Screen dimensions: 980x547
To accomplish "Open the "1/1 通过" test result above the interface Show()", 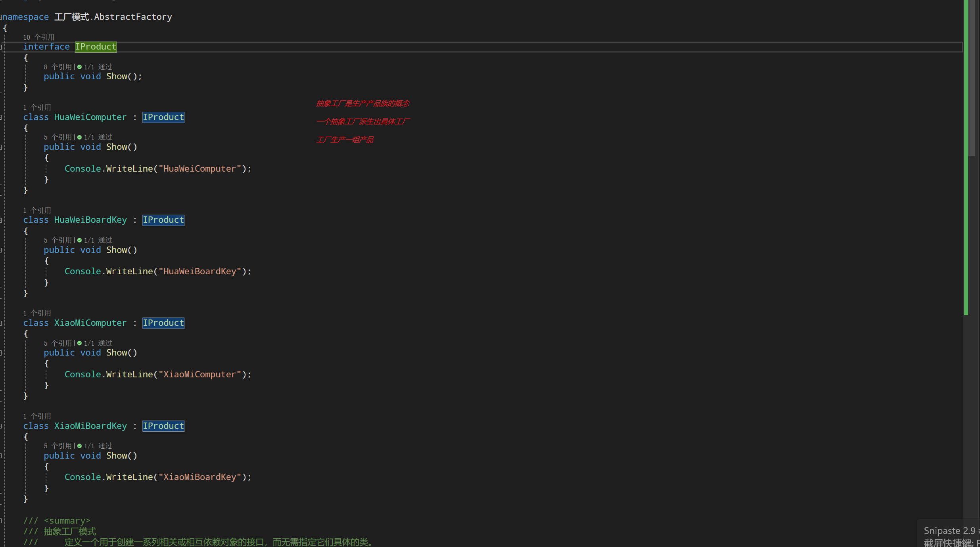I will [x=98, y=67].
